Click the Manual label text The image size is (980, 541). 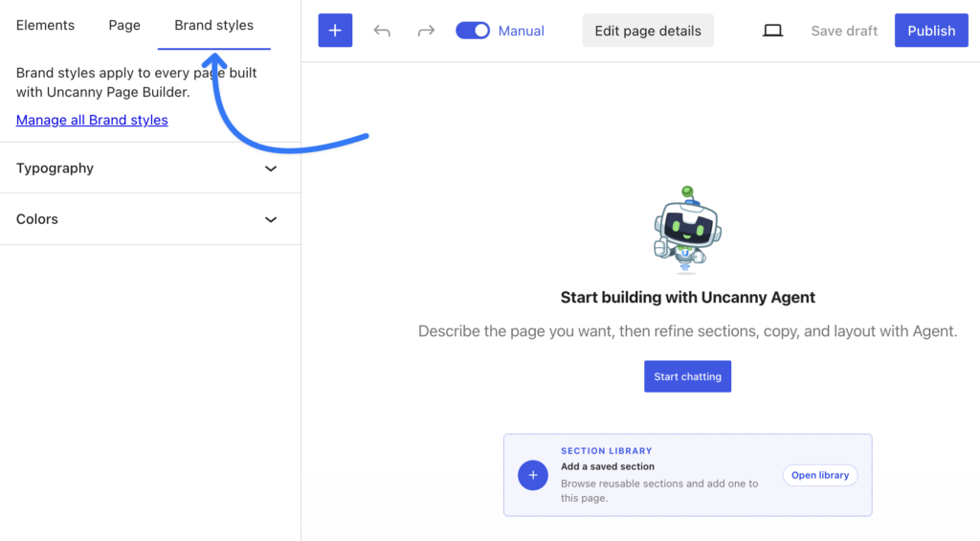tap(521, 31)
